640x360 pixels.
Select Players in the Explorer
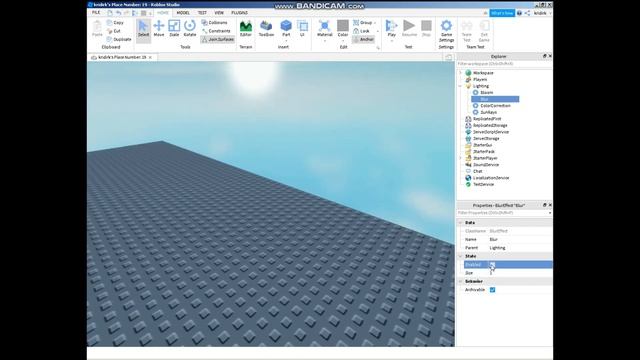(480, 80)
